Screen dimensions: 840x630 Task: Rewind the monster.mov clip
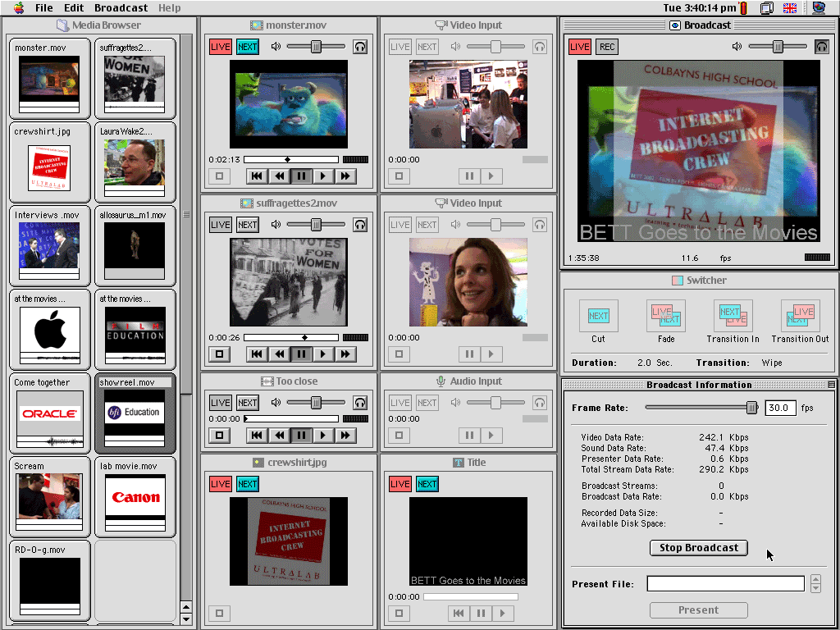(x=279, y=176)
